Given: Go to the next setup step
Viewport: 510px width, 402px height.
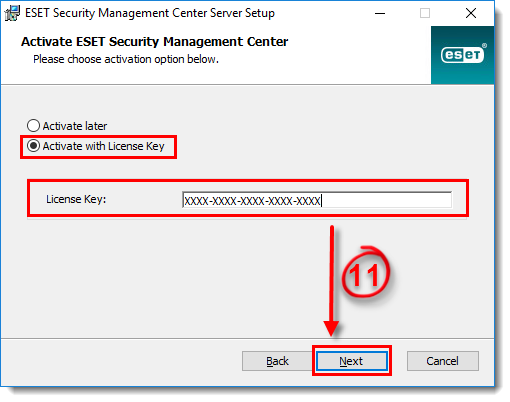Looking at the screenshot, I should coord(352,361).
